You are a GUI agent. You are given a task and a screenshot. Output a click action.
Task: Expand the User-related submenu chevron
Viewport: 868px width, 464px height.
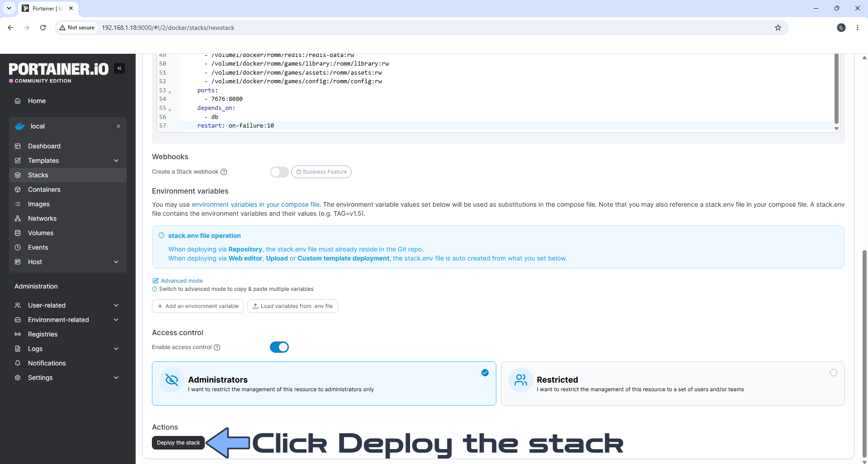[116, 305]
